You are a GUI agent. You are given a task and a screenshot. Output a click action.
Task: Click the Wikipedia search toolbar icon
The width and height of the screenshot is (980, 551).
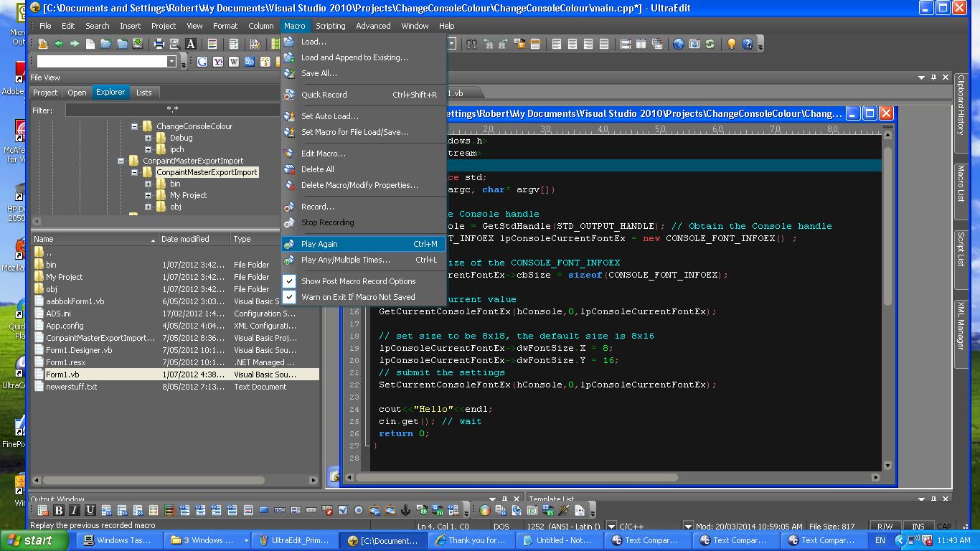[x=234, y=62]
